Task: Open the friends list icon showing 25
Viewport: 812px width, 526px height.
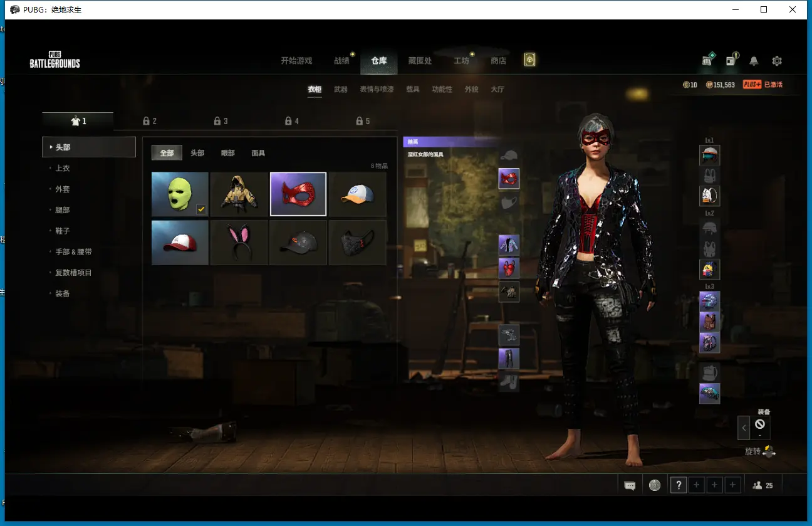Action: [763, 485]
